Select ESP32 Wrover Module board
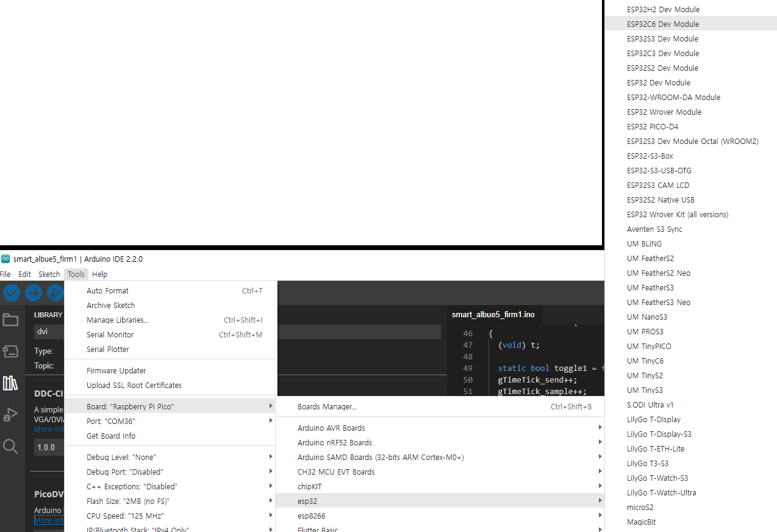Viewport: 777px width, 532px height. click(x=690, y=112)
